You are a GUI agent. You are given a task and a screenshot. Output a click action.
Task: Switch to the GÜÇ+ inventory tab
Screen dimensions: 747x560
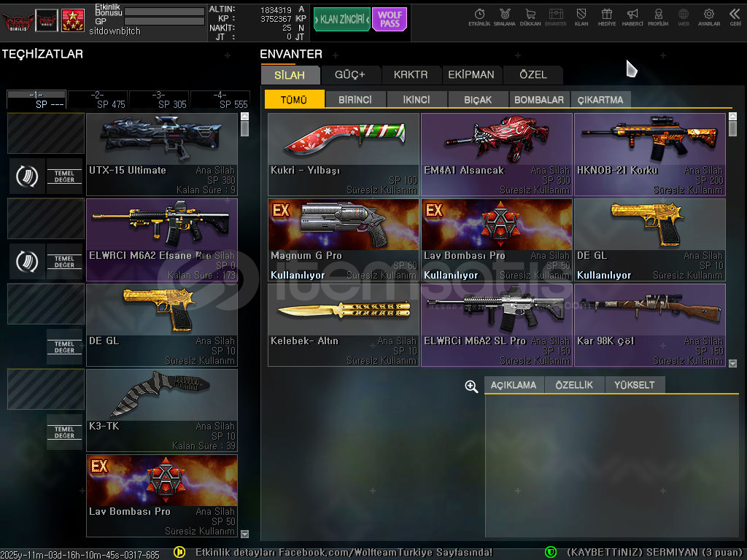[x=350, y=75]
